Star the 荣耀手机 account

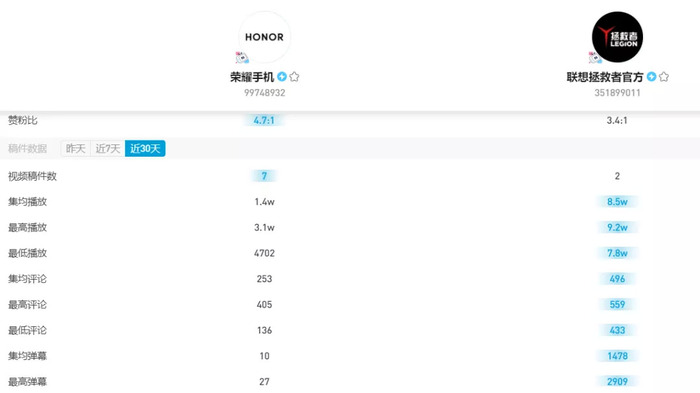294,77
